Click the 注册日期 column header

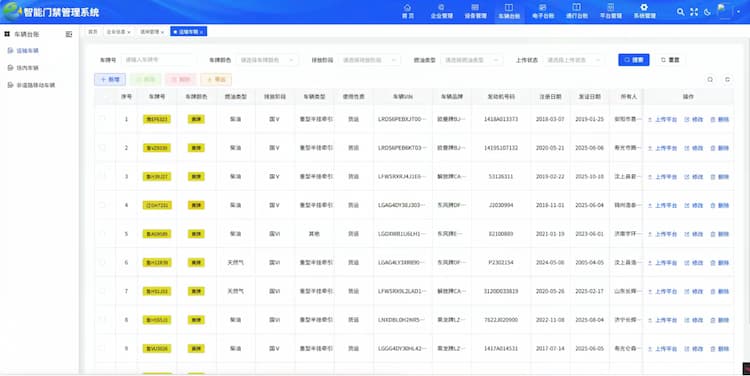coord(550,97)
